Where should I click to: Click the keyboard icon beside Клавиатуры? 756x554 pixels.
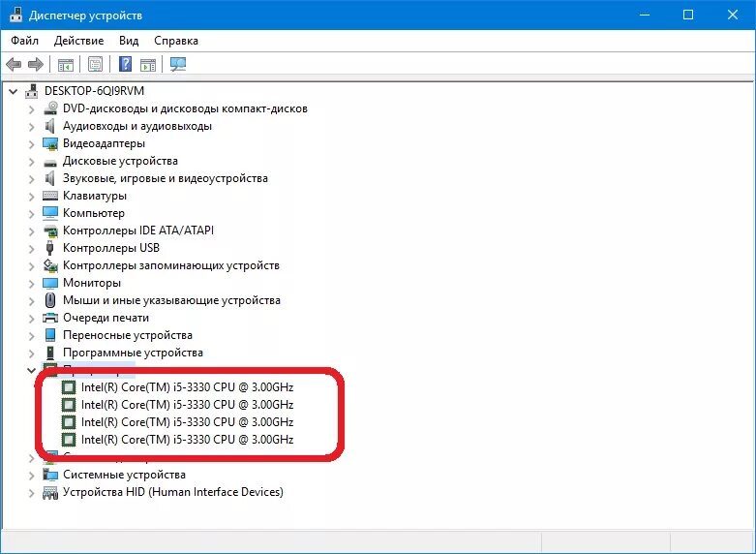coord(50,196)
